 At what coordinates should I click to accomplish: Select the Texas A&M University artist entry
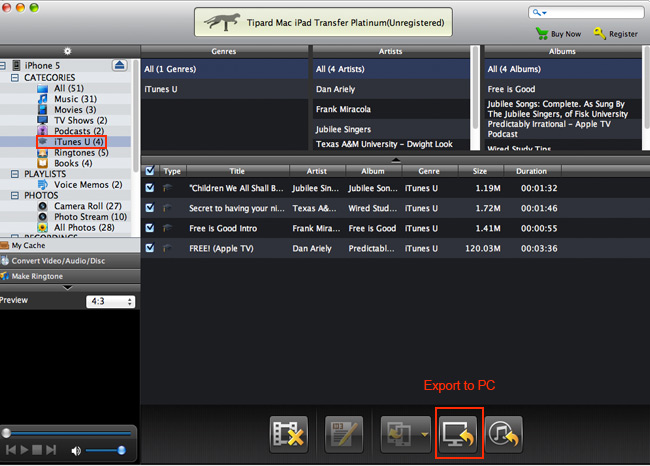[391, 144]
